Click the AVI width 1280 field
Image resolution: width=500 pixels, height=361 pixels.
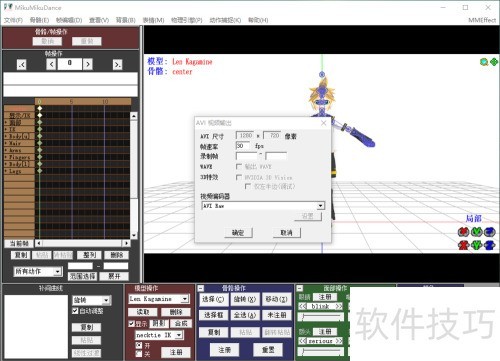point(245,136)
